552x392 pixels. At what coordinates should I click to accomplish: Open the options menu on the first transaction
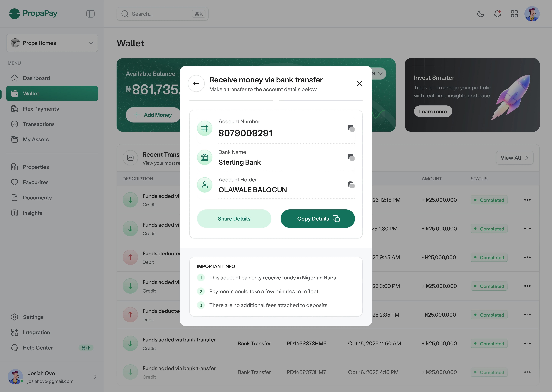point(527,200)
